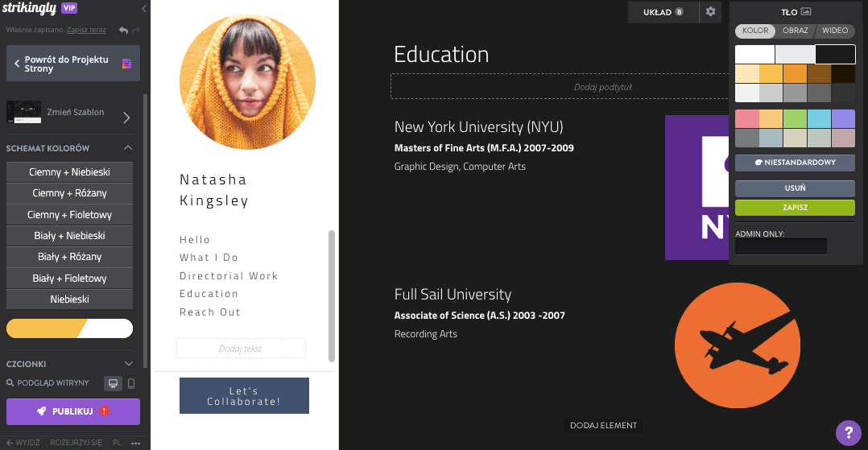Click Zapisz teraz link

click(86, 30)
